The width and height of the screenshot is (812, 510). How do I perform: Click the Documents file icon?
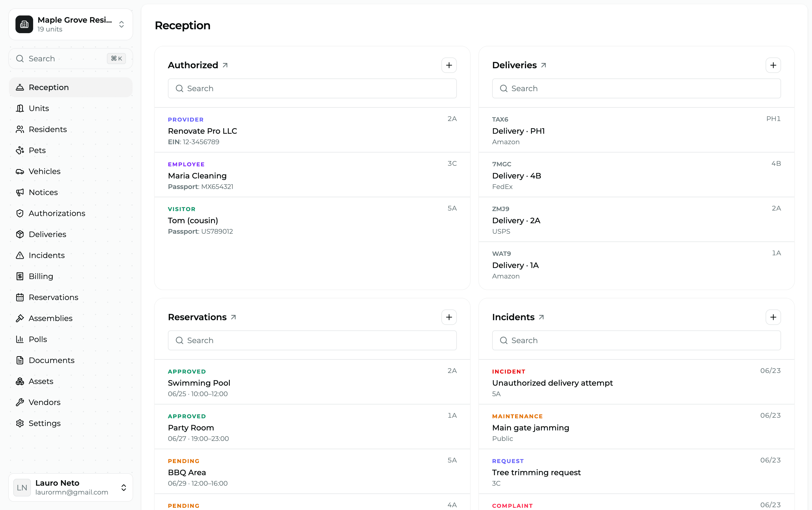pyautogui.click(x=20, y=360)
